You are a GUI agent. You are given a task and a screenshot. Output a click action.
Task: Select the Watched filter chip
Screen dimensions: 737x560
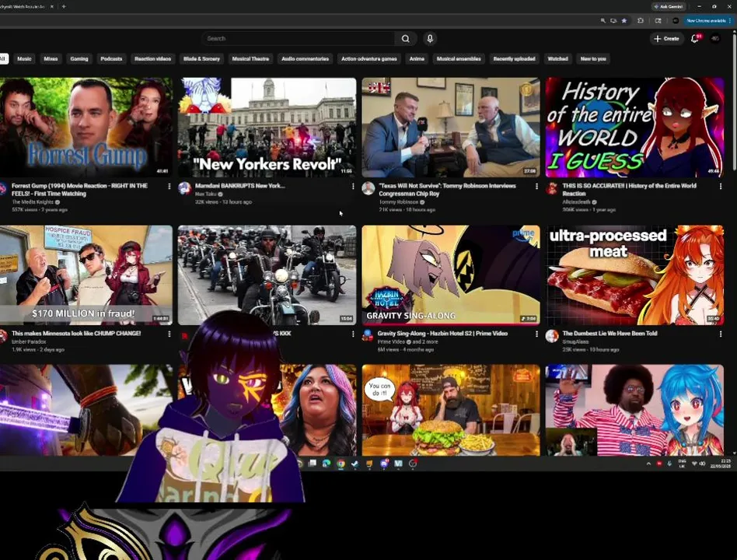click(x=557, y=59)
